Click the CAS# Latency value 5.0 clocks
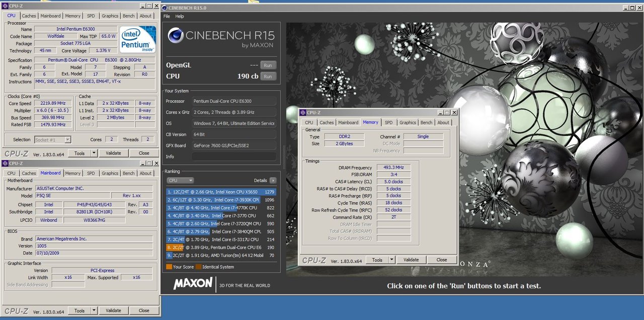 click(x=393, y=182)
